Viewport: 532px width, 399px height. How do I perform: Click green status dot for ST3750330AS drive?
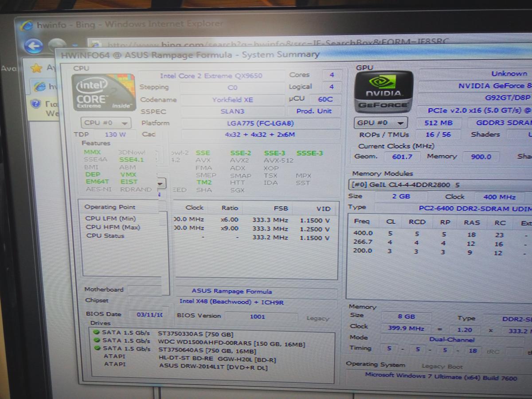click(96, 332)
